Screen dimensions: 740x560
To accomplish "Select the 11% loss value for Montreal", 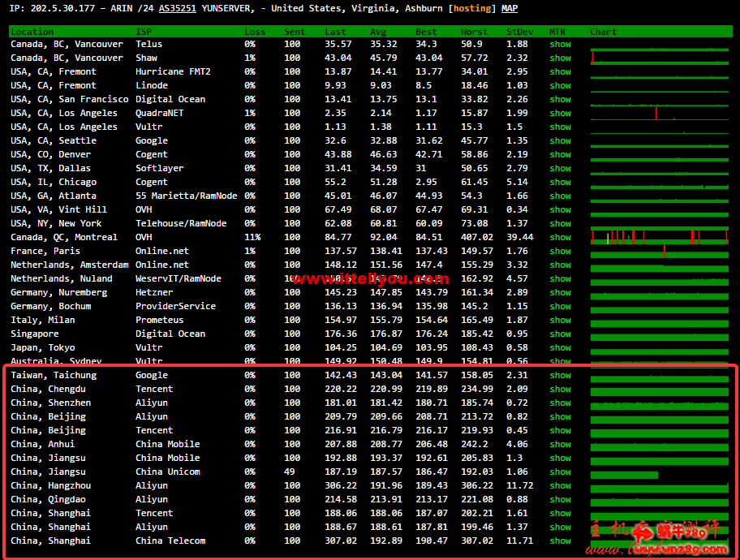I will [252, 237].
